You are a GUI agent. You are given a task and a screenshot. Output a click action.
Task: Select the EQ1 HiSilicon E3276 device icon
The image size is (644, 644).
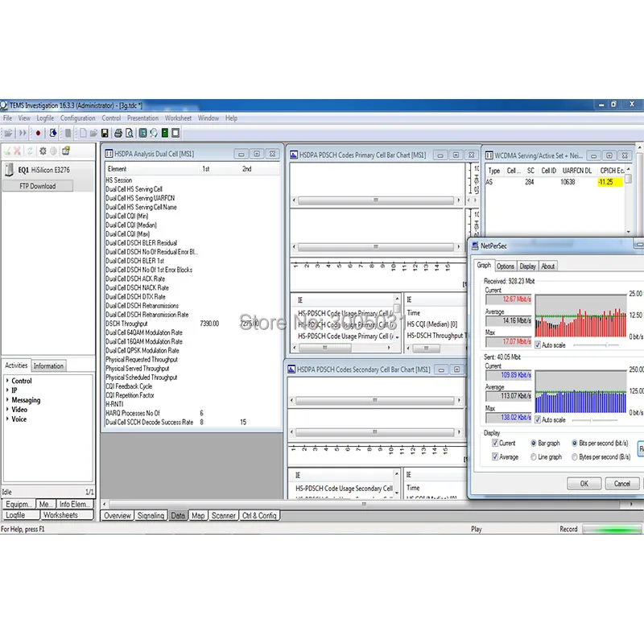coord(9,170)
